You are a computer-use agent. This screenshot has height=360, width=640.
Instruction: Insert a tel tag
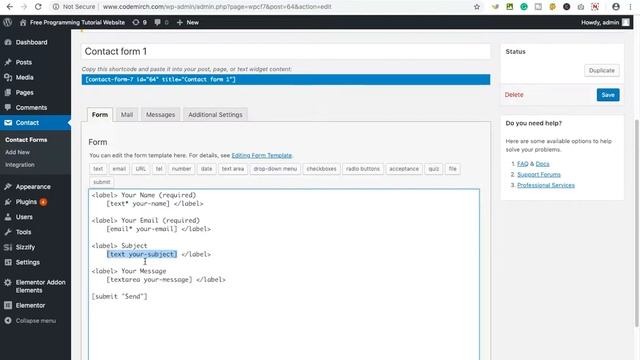[159, 169]
